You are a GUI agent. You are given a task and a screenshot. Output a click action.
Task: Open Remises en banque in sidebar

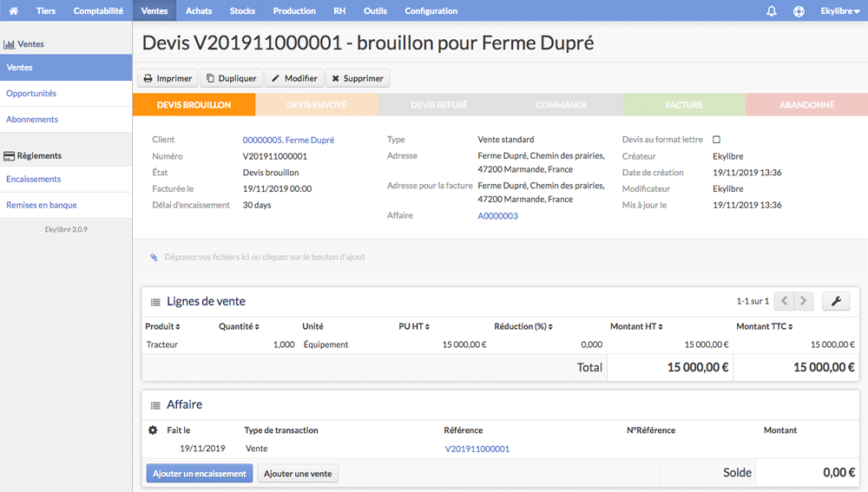[x=66, y=206]
